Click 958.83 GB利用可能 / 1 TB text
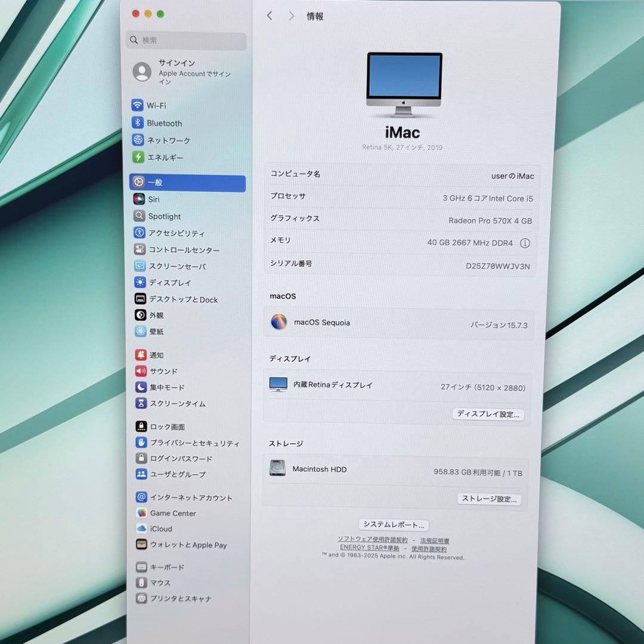The image size is (644, 644). coord(478,472)
